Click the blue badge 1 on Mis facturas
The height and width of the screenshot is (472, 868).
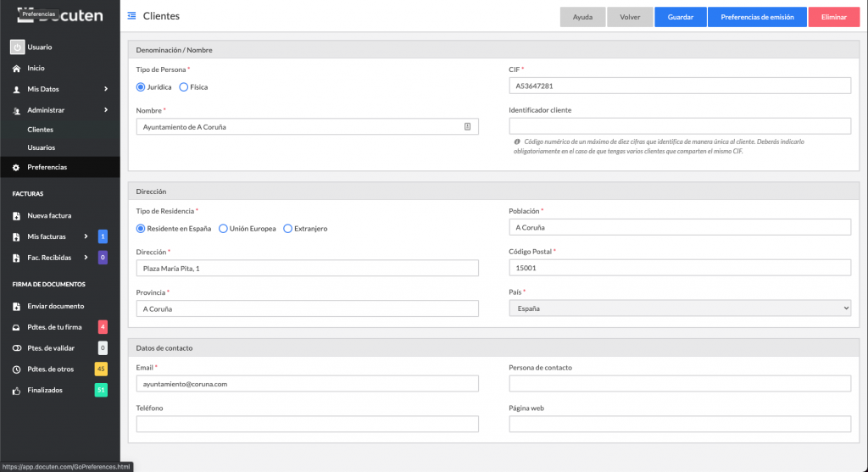[103, 236]
